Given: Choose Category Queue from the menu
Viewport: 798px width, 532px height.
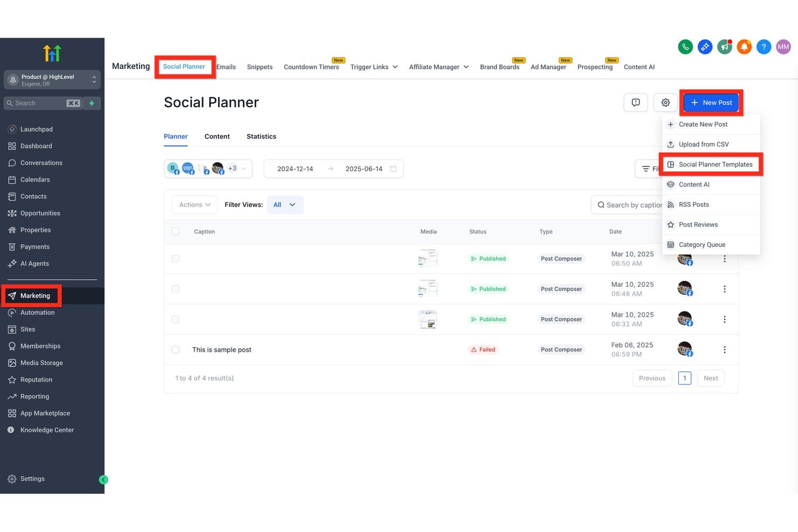Looking at the screenshot, I should point(711,245).
